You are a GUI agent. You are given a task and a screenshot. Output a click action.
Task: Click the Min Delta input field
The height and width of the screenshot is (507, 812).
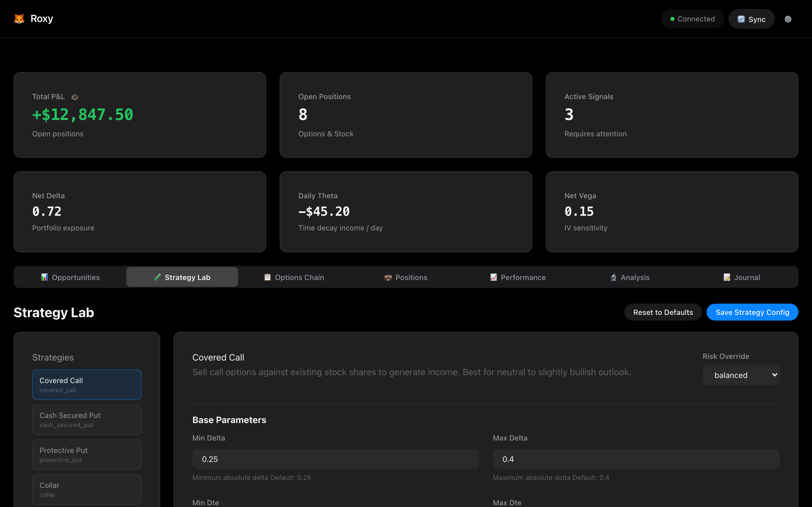tap(336, 459)
